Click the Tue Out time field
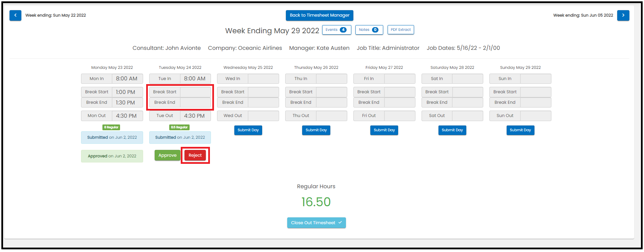Screen dimensions: 644x252 (x=195, y=116)
